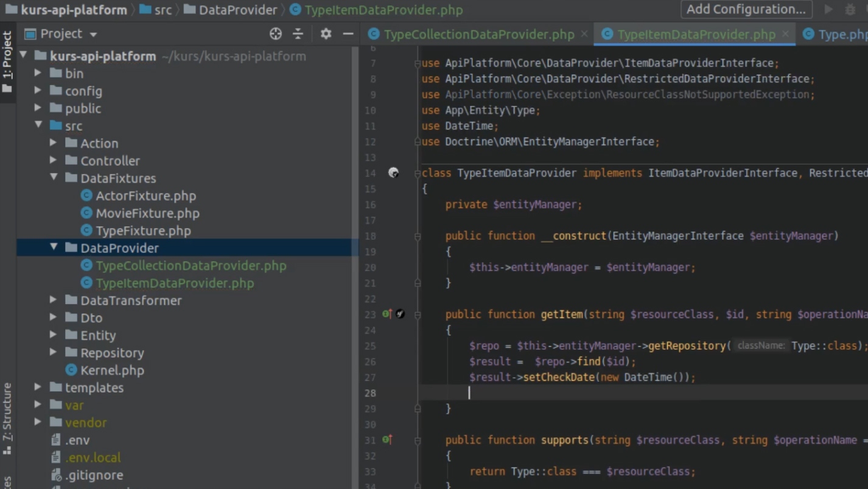Switch to TypeCollectionDataProvider.php tab
868x489 pixels.
pyautogui.click(x=478, y=35)
